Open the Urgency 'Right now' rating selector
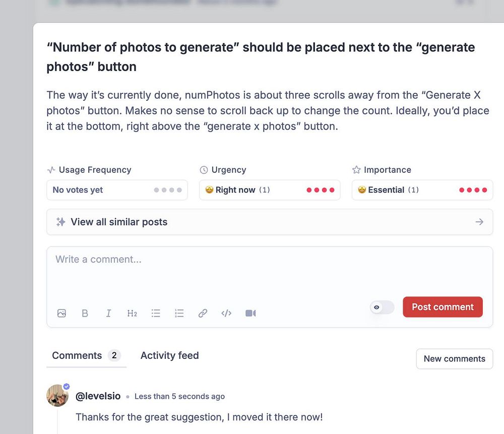The width and height of the screenshot is (504, 434). tap(270, 190)
